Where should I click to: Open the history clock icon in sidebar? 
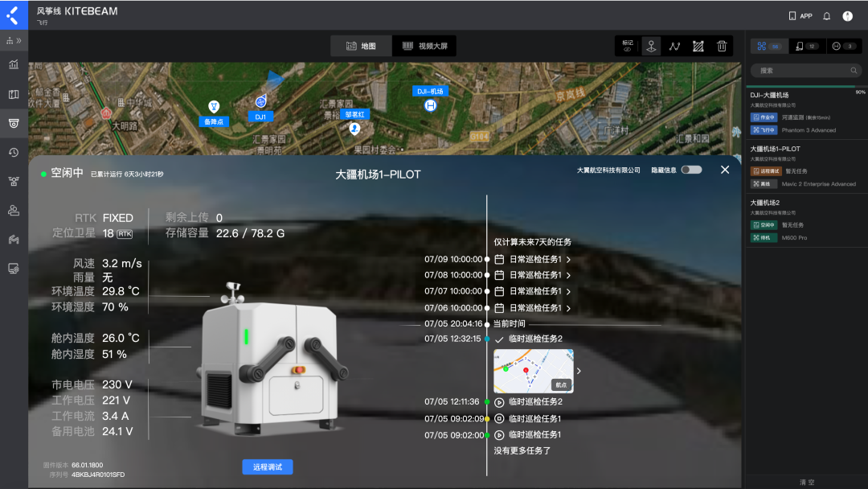14,152
